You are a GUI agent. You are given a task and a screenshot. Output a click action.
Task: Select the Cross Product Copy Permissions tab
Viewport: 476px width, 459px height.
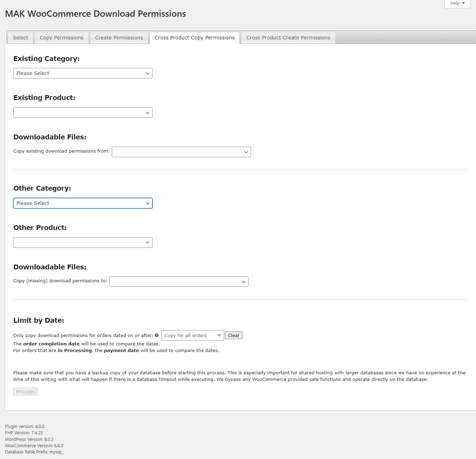[195, 38]
